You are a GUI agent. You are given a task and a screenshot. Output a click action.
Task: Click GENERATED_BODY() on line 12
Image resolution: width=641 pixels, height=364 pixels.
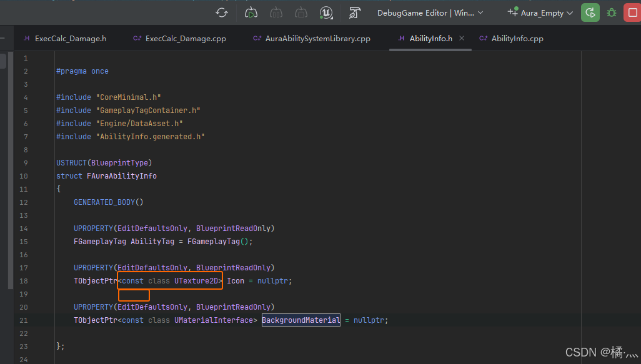coord(108,202)
